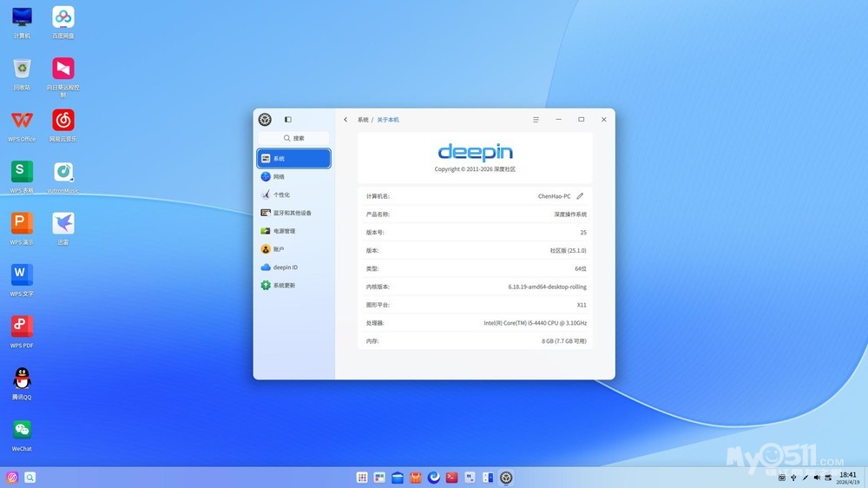Select 蓝牙和其他设备 in the sidebar
This screenshot has width=868, height=488.
[x=293, y=213]
